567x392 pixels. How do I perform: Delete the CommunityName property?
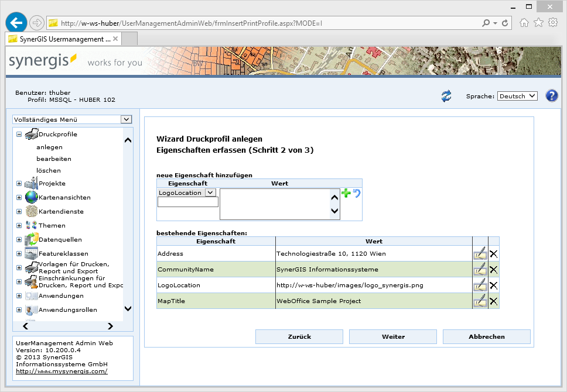493,269
